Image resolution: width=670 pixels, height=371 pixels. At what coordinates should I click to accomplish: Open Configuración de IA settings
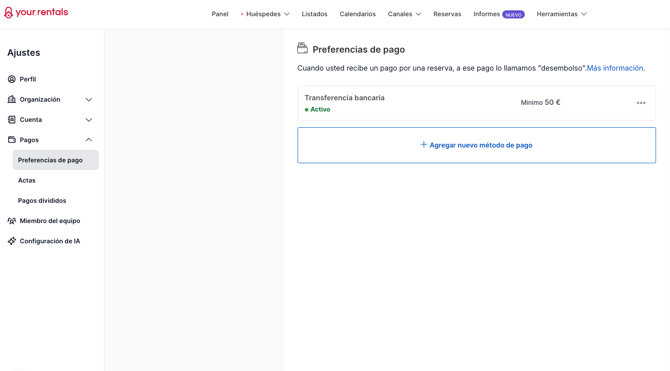coord(50,241)
